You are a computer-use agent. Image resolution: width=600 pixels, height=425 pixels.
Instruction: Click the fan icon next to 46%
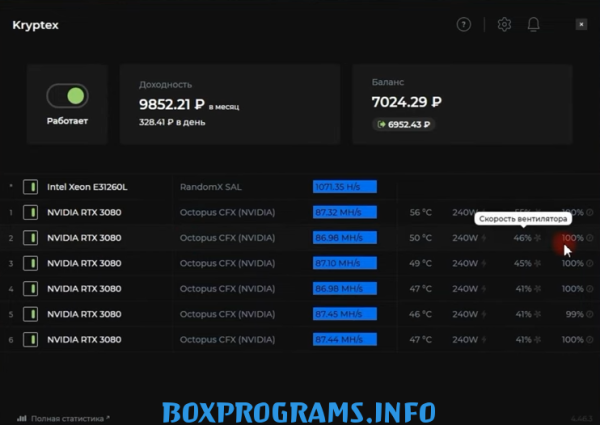tap(538, 238)
